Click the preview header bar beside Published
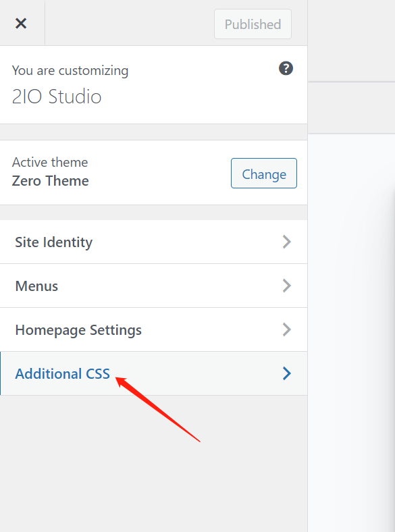The image size is (395, 532). pos(352,41)
